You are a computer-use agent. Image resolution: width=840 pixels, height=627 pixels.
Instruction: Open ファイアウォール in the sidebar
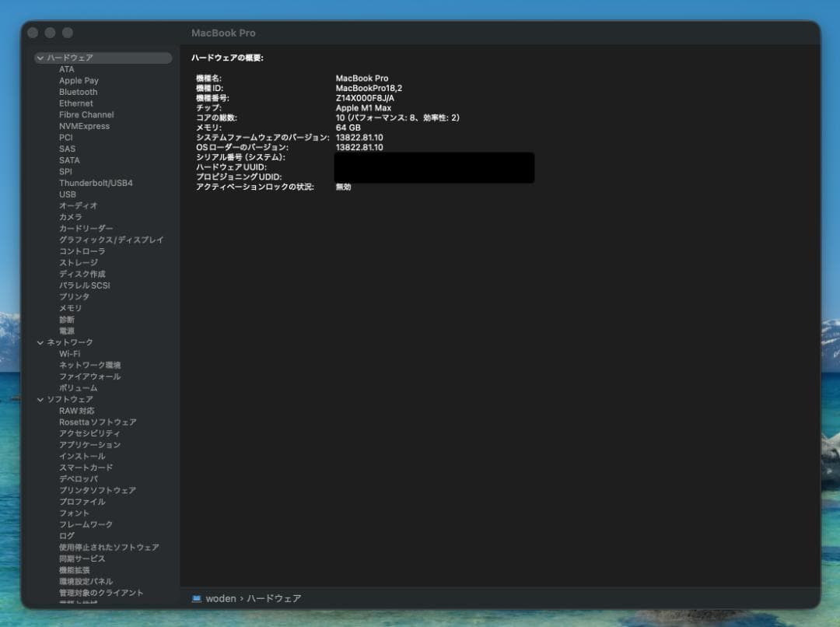pyautogui.click(x=90, y=377)
